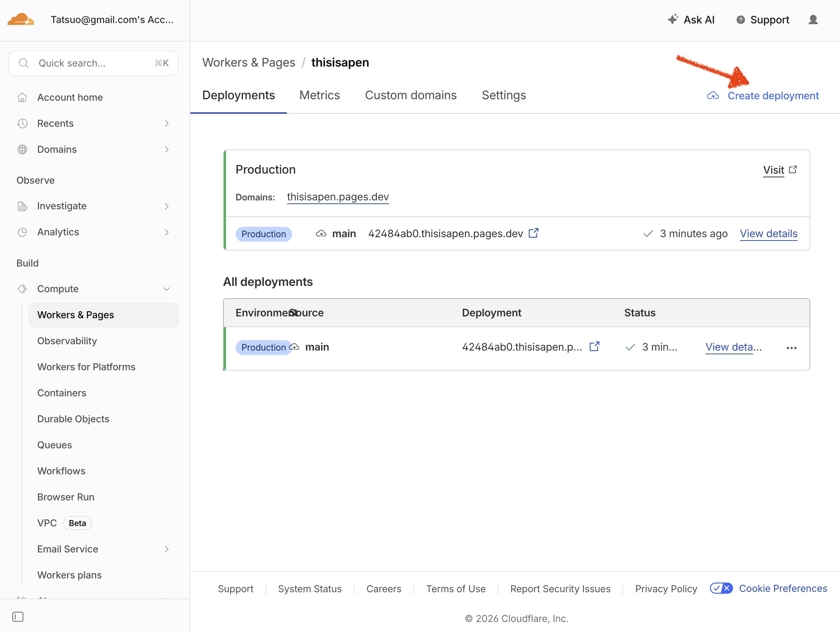The height and width of the screenshot is (632, 840).
Task: Open Observability in sidebar
Action: pos(67,341)
